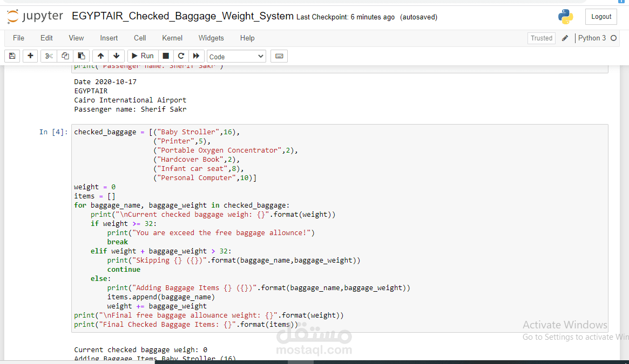Paste cells below icon
The height and width of the screenshot is (364, 629).
(82, 56)
